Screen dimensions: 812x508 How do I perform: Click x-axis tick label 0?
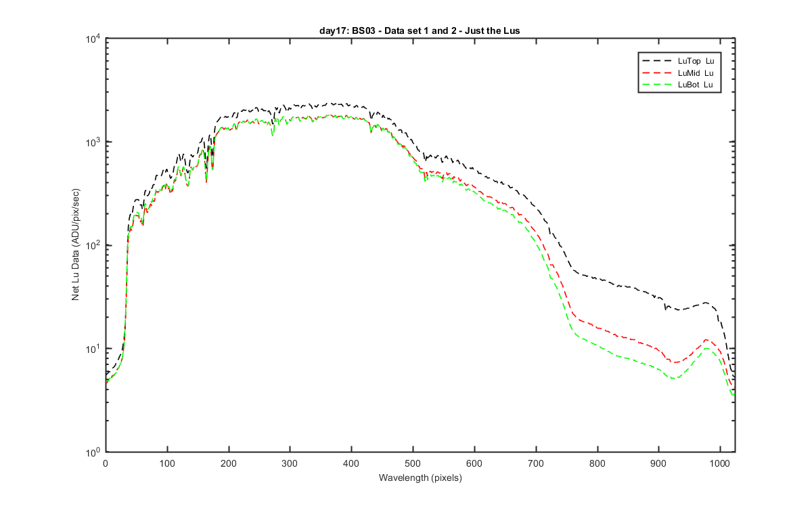click(x=106, y=463)
